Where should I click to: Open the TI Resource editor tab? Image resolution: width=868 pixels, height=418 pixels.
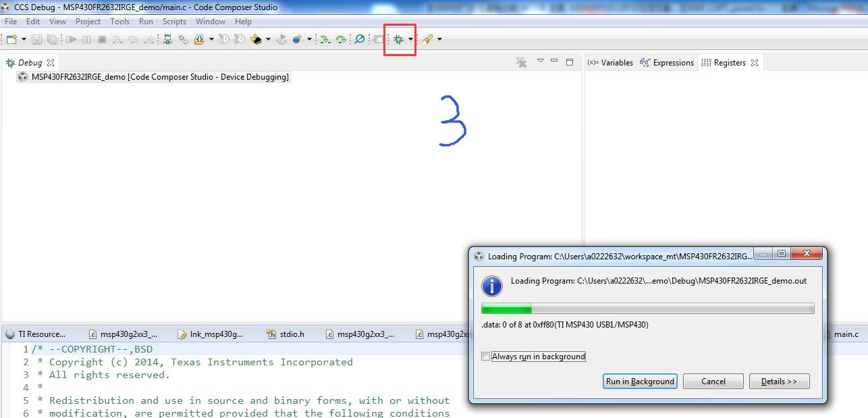tap(36, 334)
